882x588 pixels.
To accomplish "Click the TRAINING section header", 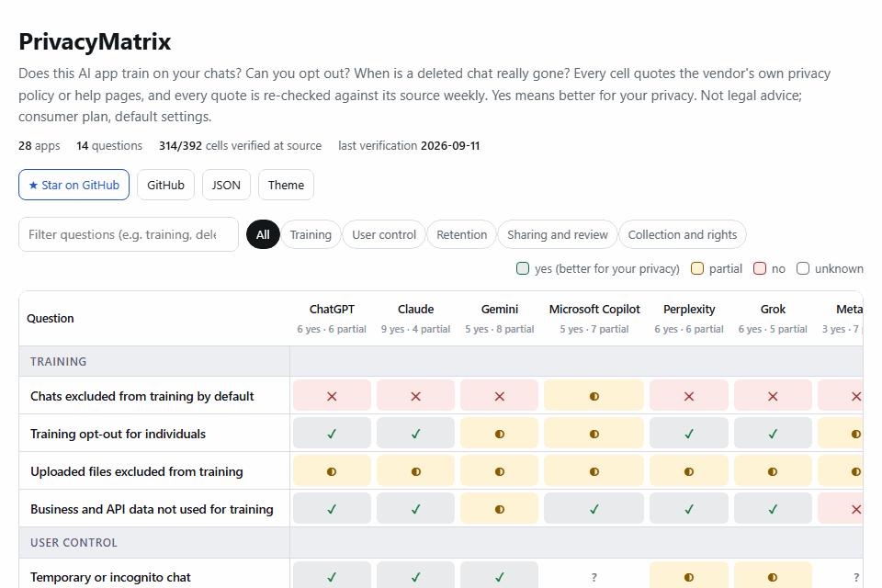I will (59, 361).
